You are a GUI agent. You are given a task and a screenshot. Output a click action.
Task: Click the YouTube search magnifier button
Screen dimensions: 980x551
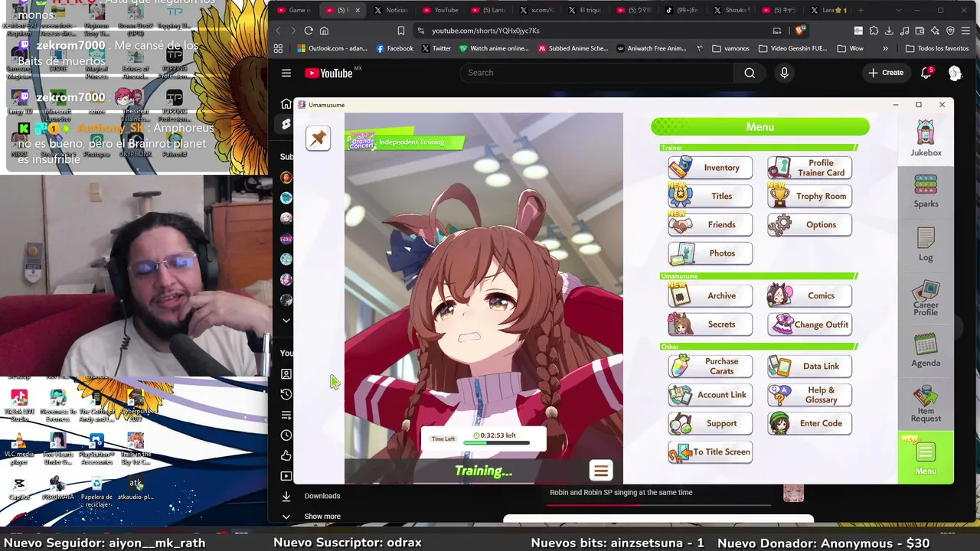tap(750, 73)
